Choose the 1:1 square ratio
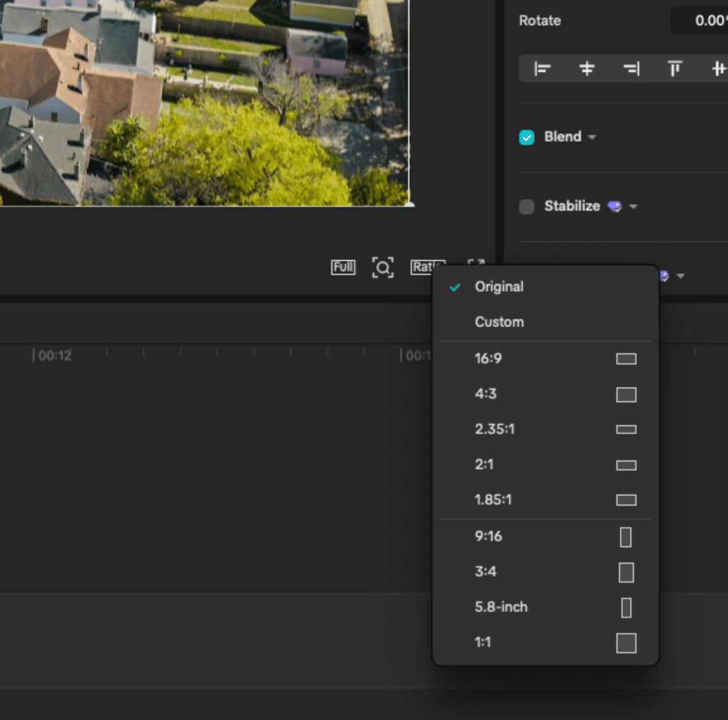 click(483, 642)
